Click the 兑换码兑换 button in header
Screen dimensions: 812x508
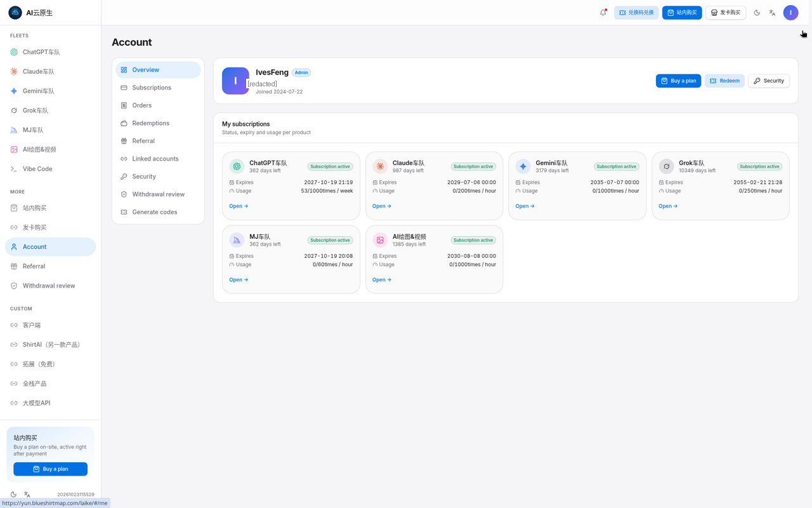pos(636,13)
